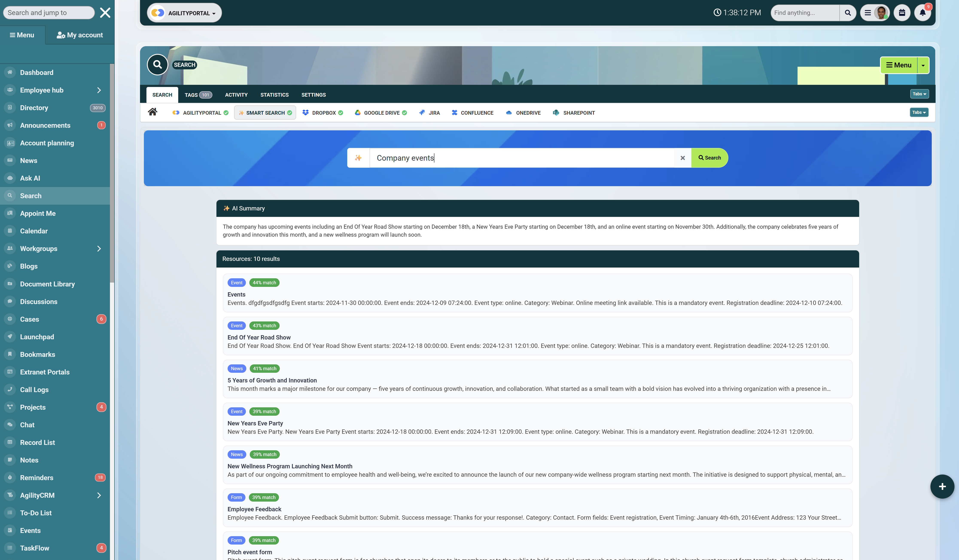The width and height of the screenshot is (959, 560).
Task: Click the Search and jump to field
Action: (48, 12)
